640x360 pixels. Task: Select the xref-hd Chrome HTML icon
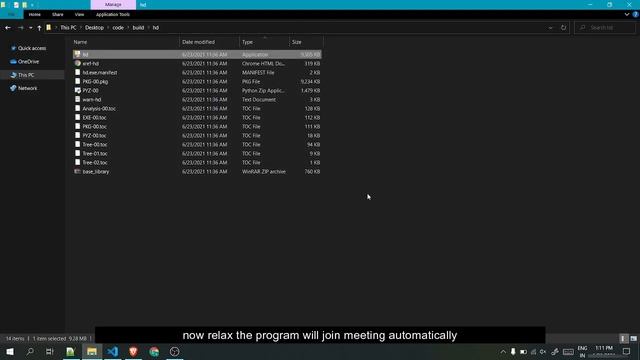[78, 63]
